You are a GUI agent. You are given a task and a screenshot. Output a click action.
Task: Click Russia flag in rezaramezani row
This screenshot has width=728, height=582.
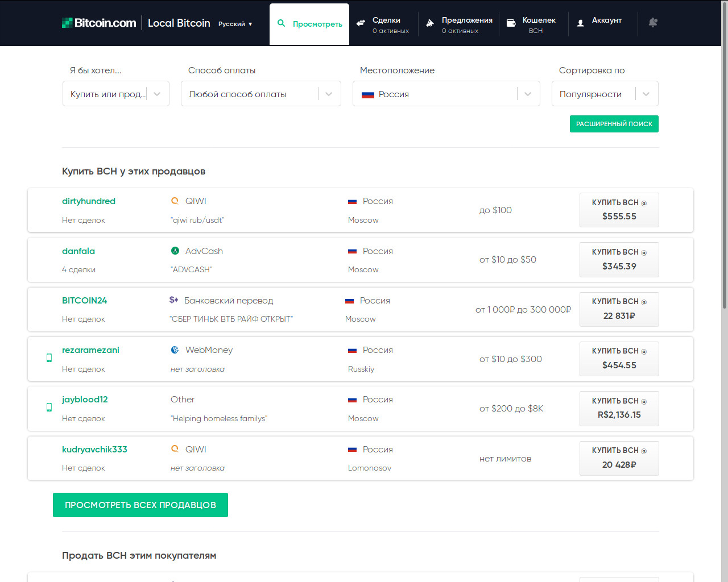pyautogui.click(x=353, y=350)
